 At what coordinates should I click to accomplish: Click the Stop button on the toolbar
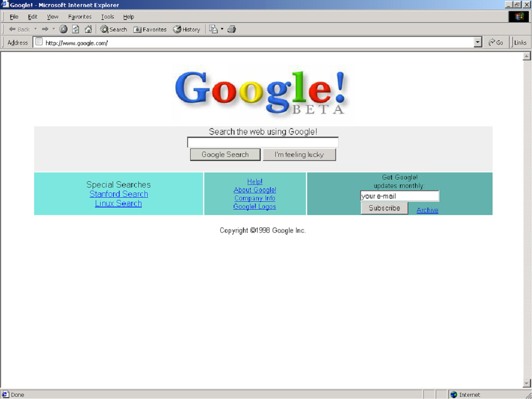click(63, 29)
